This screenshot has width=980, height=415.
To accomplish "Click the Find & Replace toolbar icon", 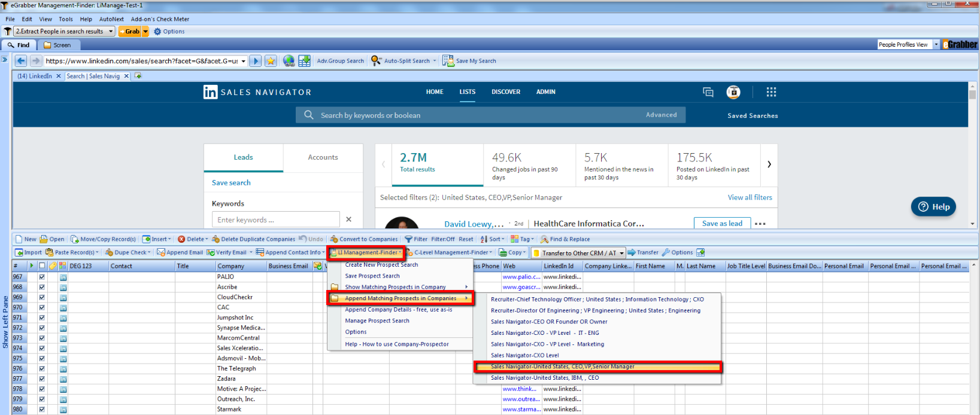I will (545, 239).
